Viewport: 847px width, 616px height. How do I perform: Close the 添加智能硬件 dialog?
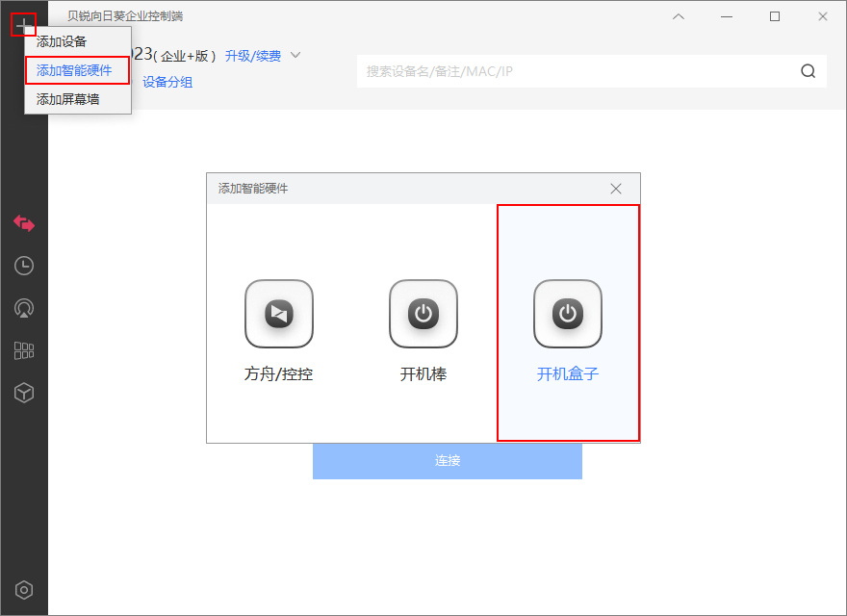(x=616, y=189)
